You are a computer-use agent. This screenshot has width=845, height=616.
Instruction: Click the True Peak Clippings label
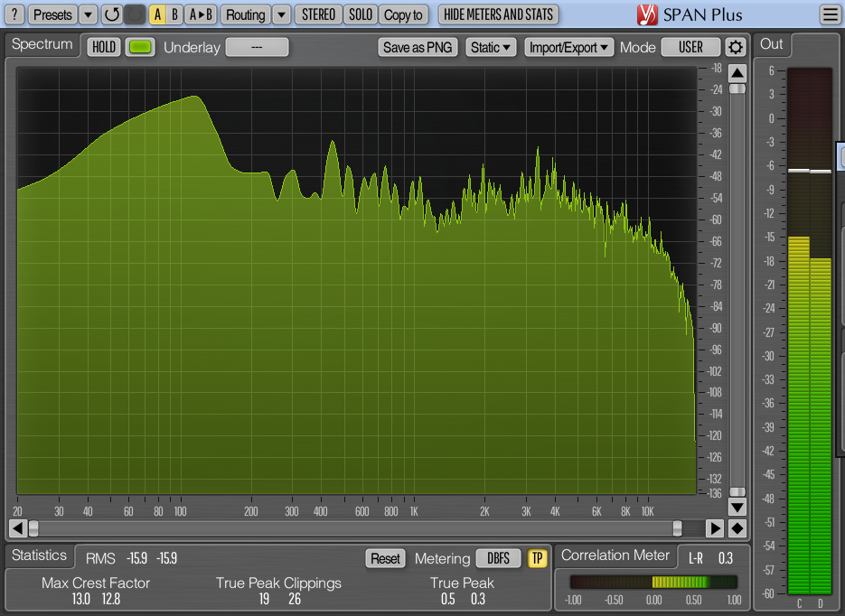[278, 583]
